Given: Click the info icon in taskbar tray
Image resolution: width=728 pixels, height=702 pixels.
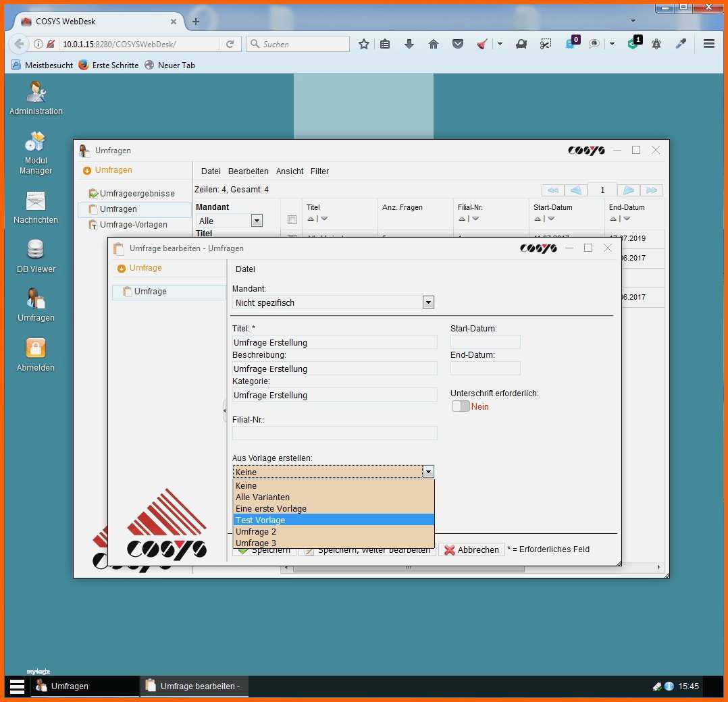Looking at the screenshot, I should (x=669, y=686).
